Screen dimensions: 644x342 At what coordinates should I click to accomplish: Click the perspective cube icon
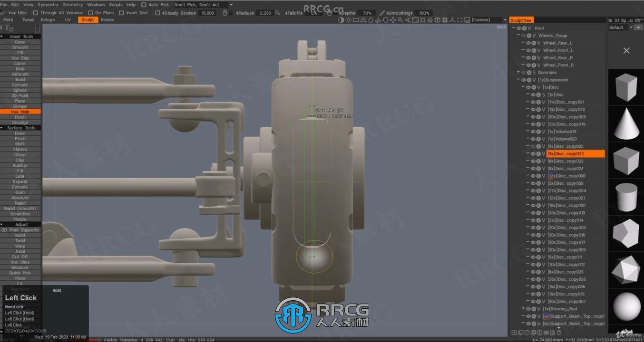point(438,20)
